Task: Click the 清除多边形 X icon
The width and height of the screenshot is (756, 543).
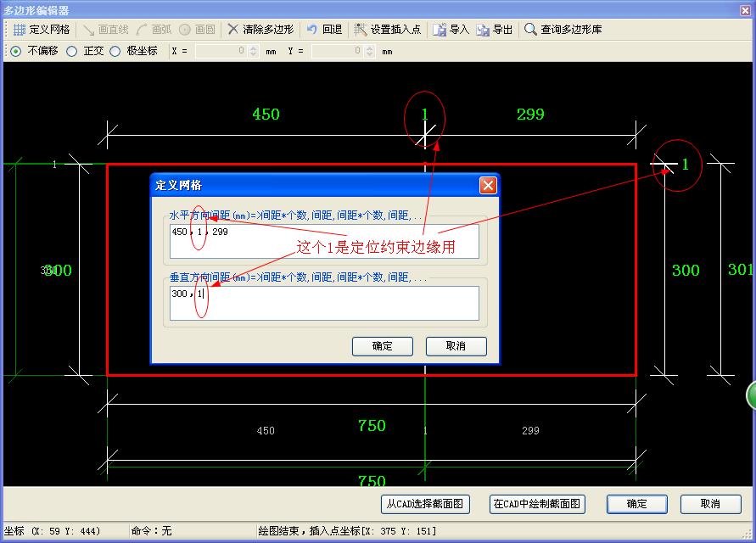Action: (232, 30)
